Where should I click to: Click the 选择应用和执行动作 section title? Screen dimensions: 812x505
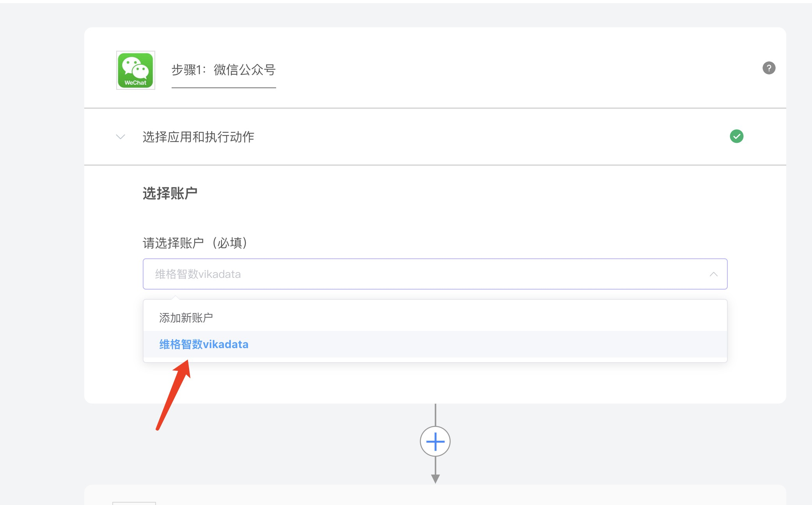(x=198, y=137)
